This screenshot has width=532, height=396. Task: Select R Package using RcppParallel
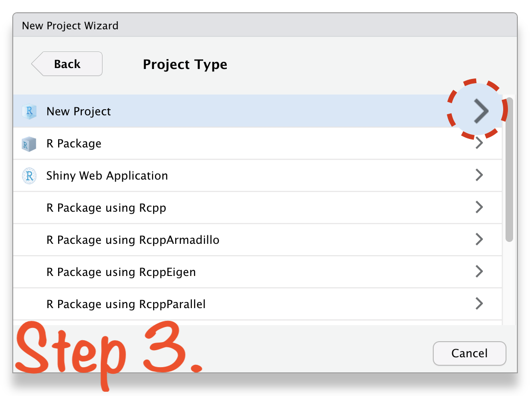(257, 304)
